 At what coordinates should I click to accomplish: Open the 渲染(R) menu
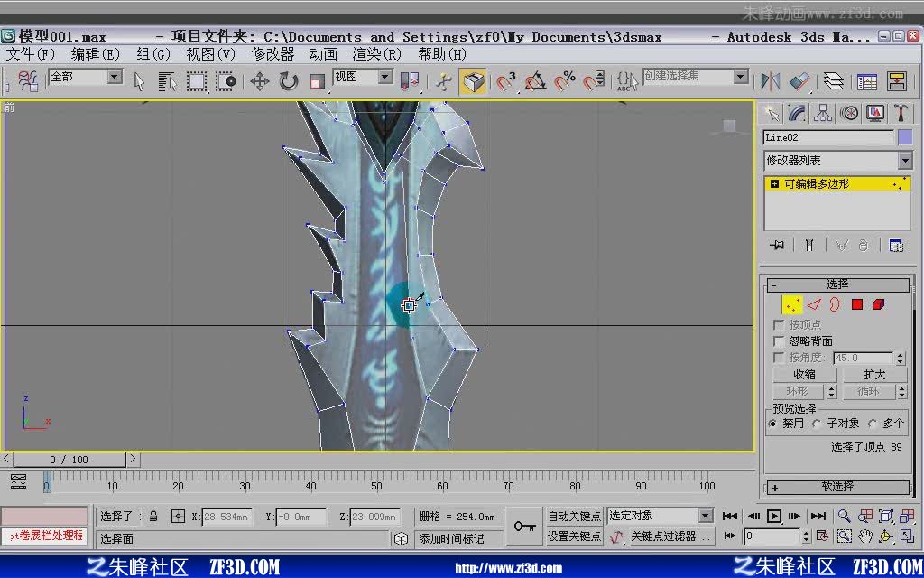pyautogui.click(x=376, y=55)
